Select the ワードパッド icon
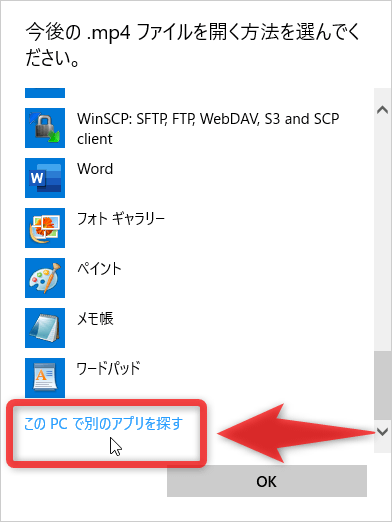Viewport: 392px width, 522px height. (x=45, y=378)
